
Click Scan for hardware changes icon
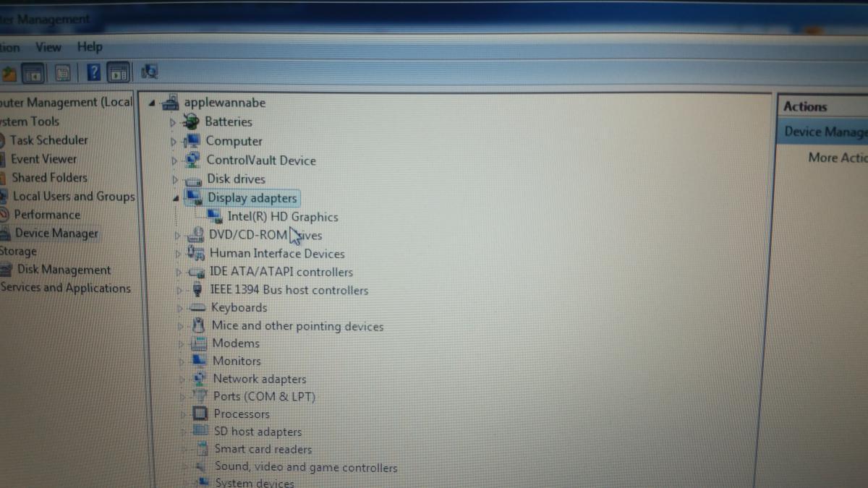click(150, 72)
